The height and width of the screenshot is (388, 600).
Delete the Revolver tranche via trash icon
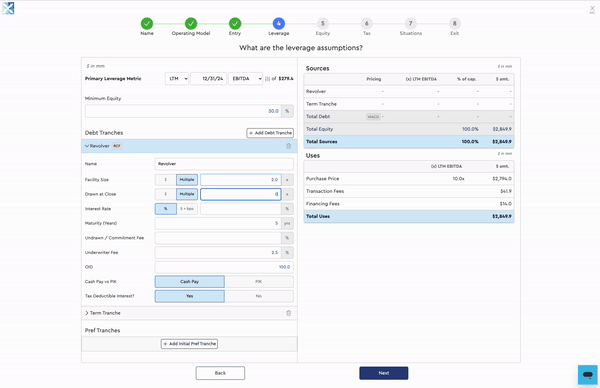tap(289, 146)
